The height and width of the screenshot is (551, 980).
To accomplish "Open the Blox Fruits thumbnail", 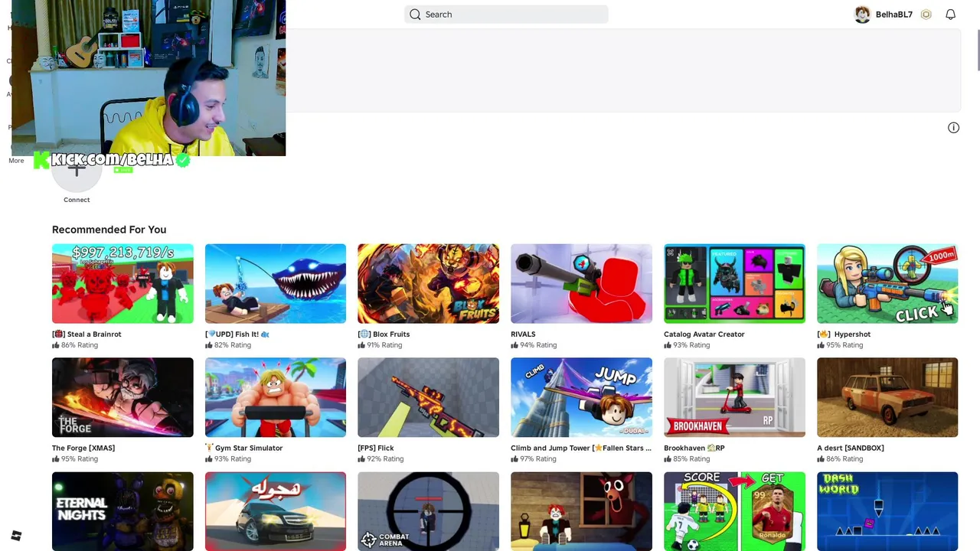I will pyautogui.click(x=428, y=284).
